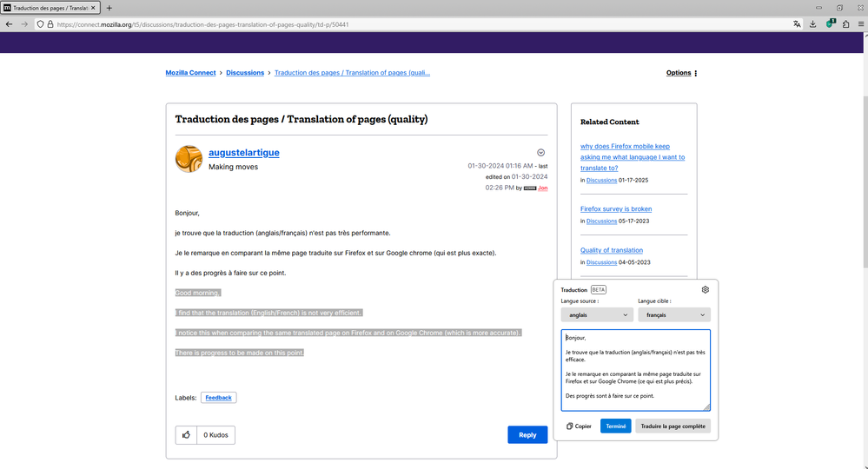Go to Discussions breadcrumb link
868x469 pixels.
(x=245, y=73)
